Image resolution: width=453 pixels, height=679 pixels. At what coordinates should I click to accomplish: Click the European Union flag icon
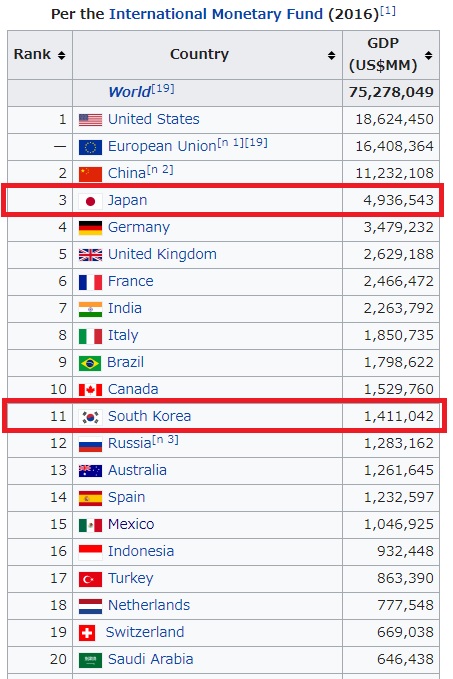[90, 147]
